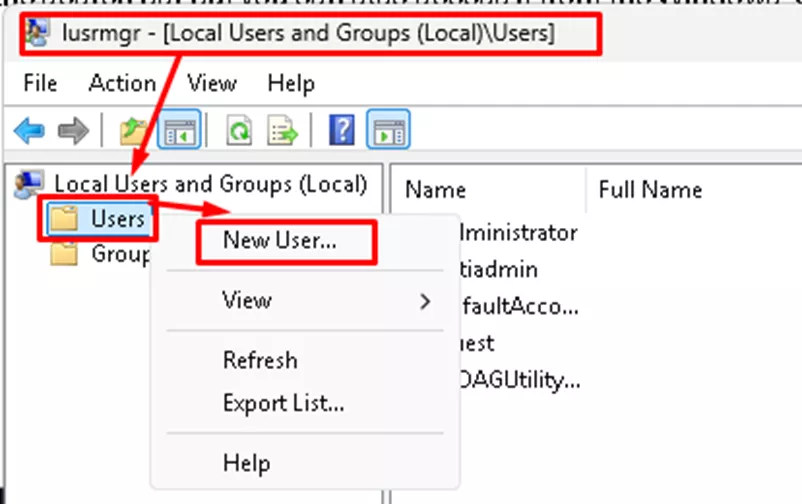
Task: Select the user row ending in 'tiadmin'
Action: tap(498, 270)
